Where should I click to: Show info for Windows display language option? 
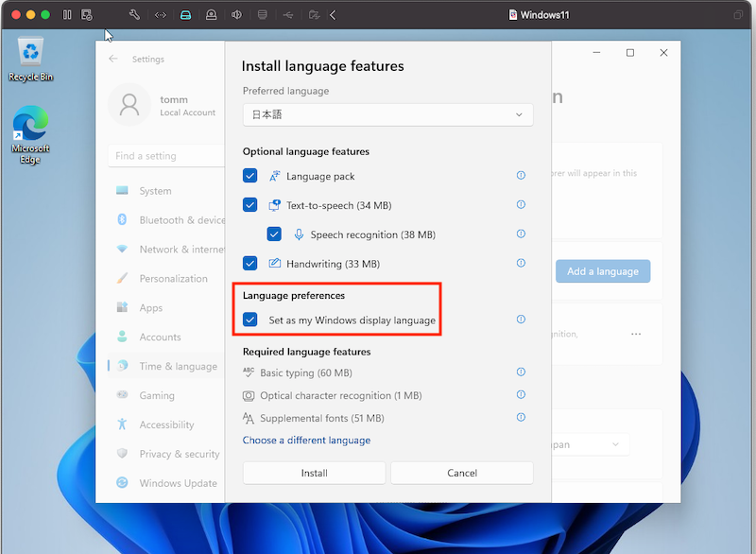pyautogui.click(x=521, y=320)
